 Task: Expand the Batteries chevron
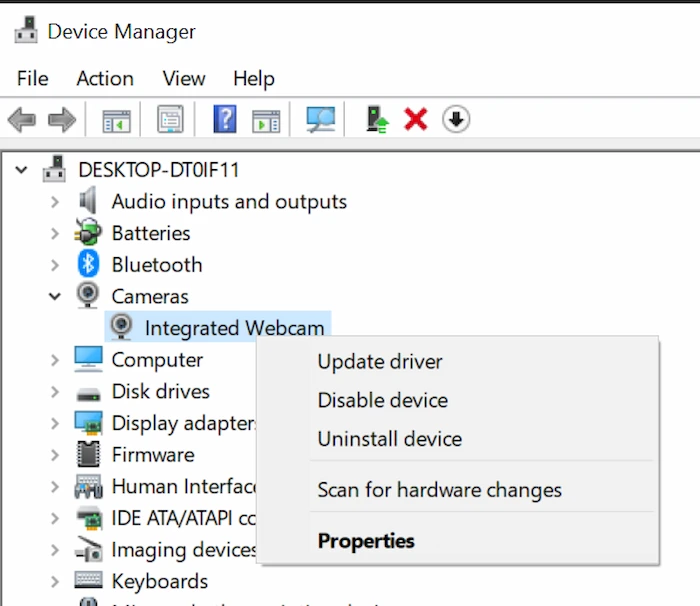(x=54, y=234)
